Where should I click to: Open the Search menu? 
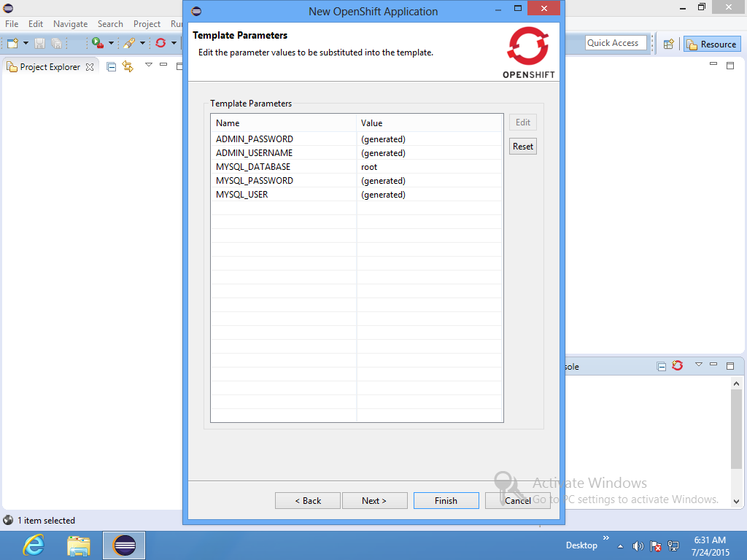pos(110,24)
